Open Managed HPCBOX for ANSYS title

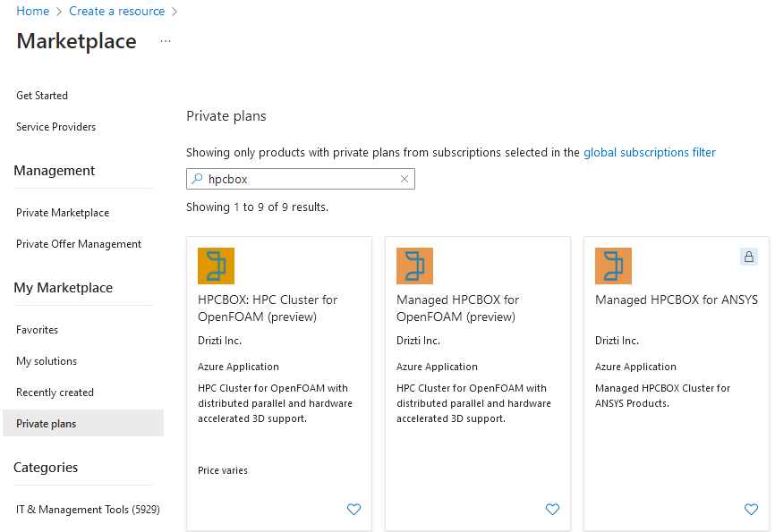(x=677, y=300)
